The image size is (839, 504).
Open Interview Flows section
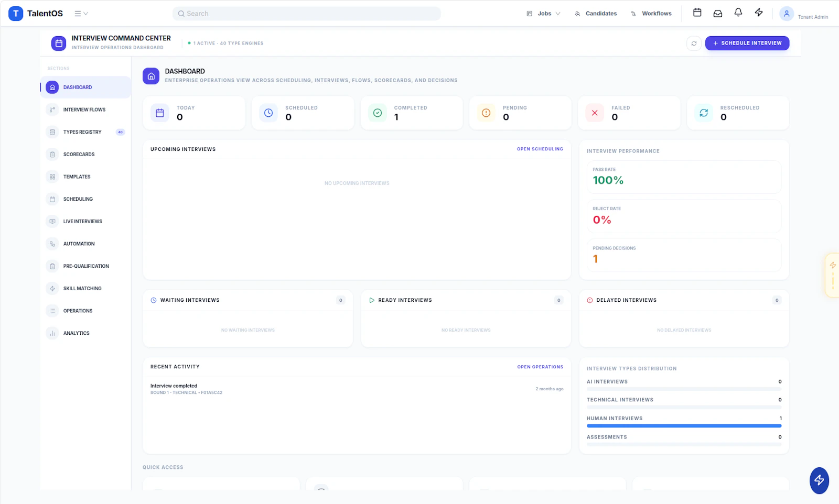coord(85,109)
